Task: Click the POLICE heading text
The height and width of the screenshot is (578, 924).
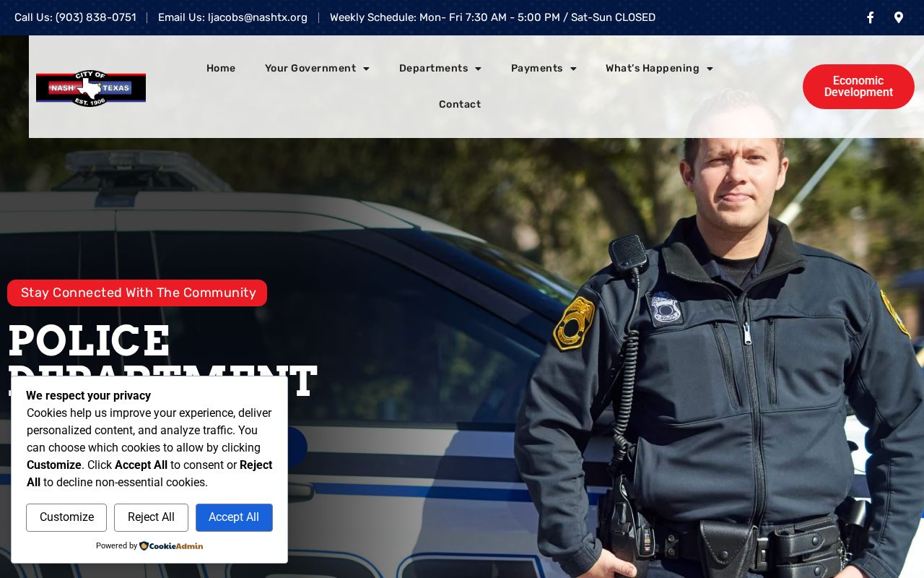Action: coord(89,340)
